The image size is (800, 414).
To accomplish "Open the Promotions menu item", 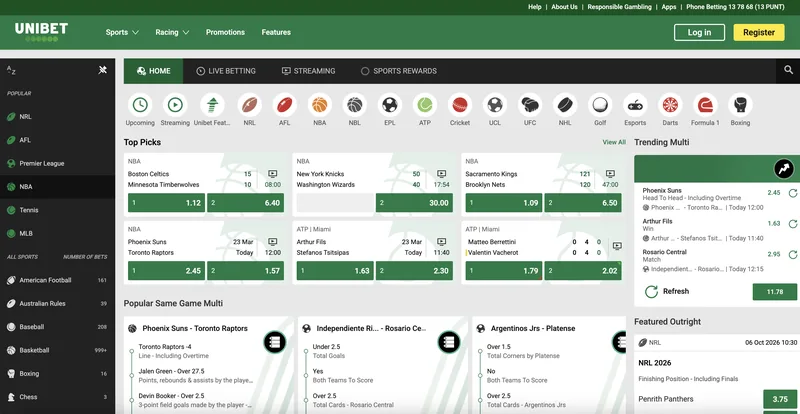I will point(226,32).
